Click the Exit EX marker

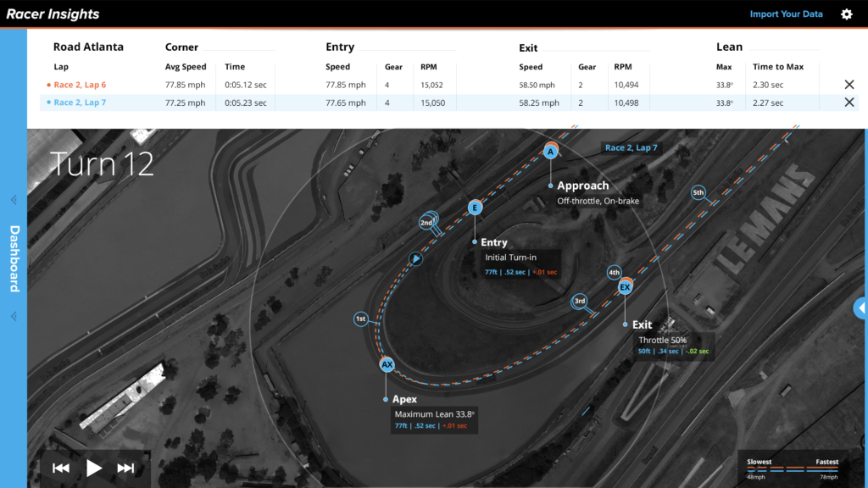tap(625, 288)
